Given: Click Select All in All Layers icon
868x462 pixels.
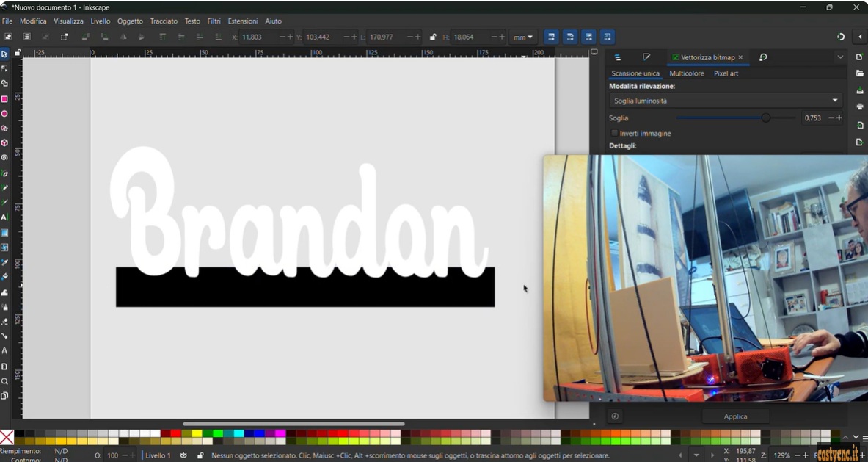Looking at the screenshot, I should coord(26,37).
